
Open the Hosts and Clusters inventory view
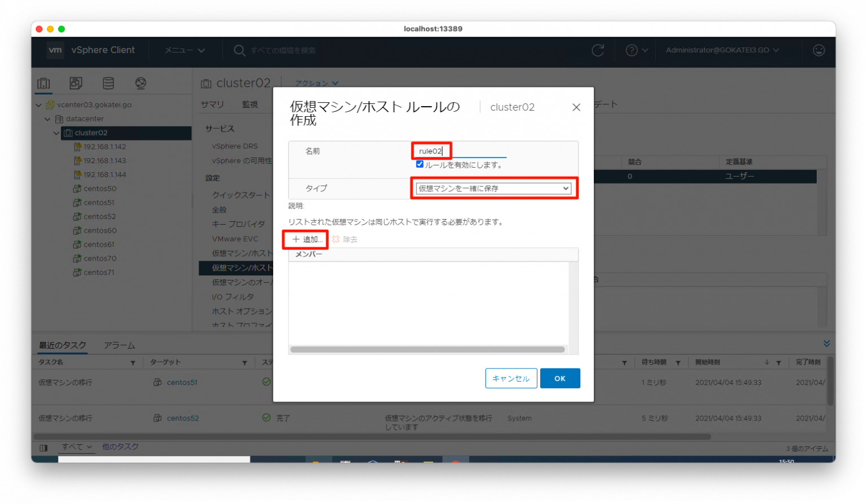tap(43, 82)
